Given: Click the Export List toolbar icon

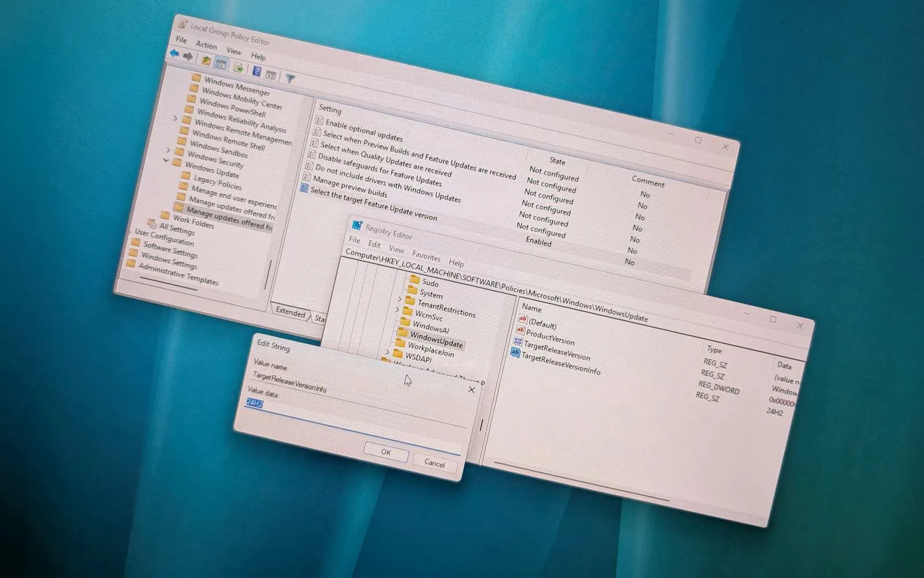Looking at the screenshot, I should (238, 67).
